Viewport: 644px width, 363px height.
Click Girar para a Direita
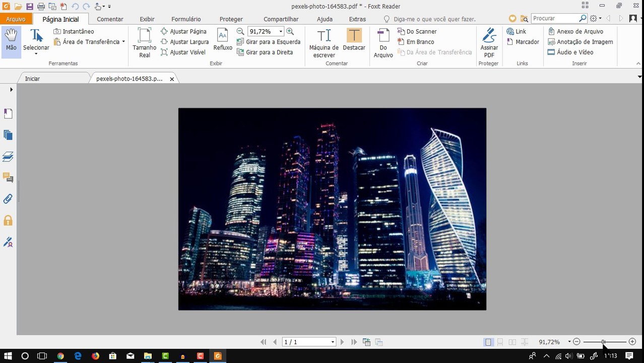click(x=265, y=52)
